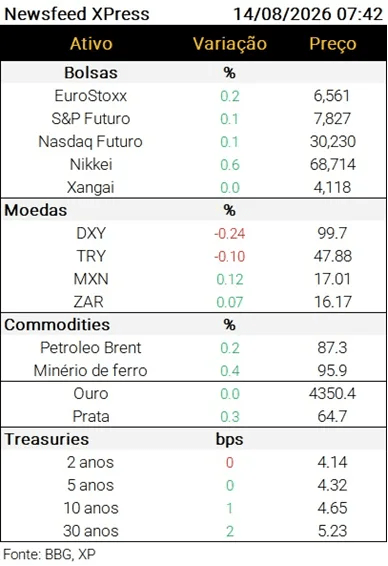Viewport: 388px width, 566px height.
Task: Click the DXY variation -0.24
Action: pyautogui.click(x=230, y=233)
